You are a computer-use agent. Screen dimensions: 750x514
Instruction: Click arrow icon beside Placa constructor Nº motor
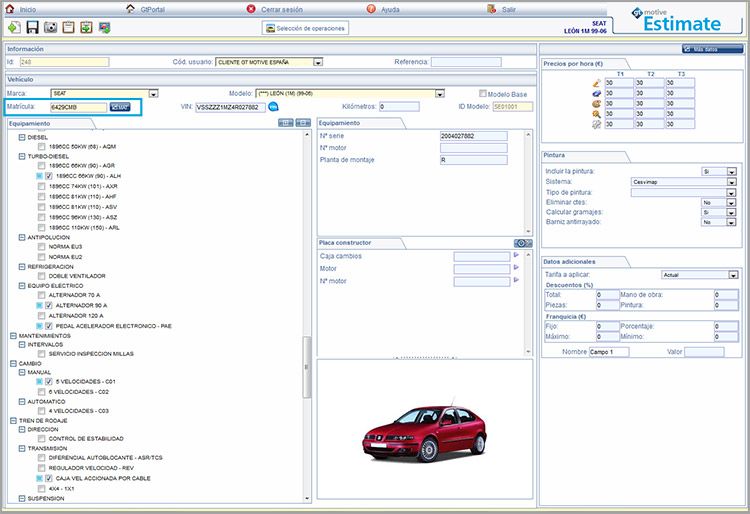tap(516, 280)
